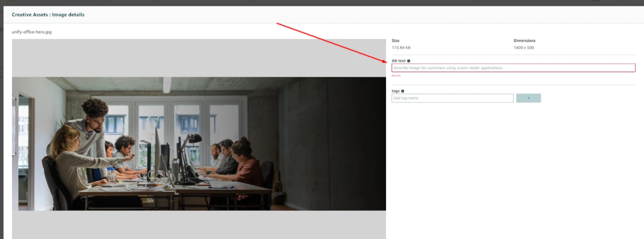Click the Alt text label
The height and width of the screenshot is (239, 644).
click(x=398, y=61)
